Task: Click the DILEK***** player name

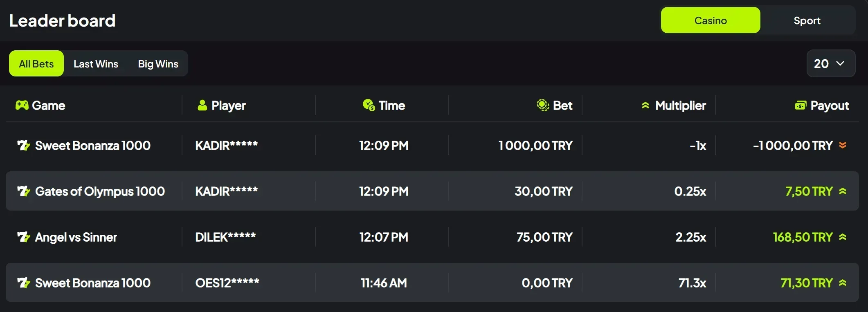Action: point(225,237)
